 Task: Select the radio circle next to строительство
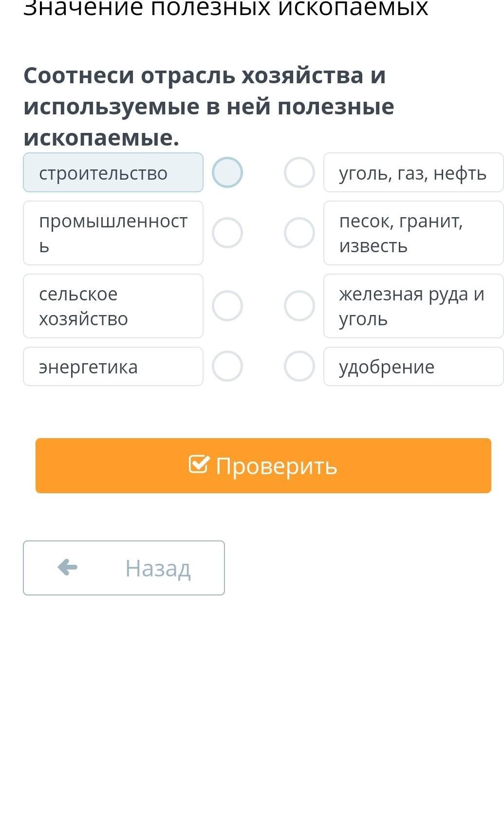[x=227, y=172]
